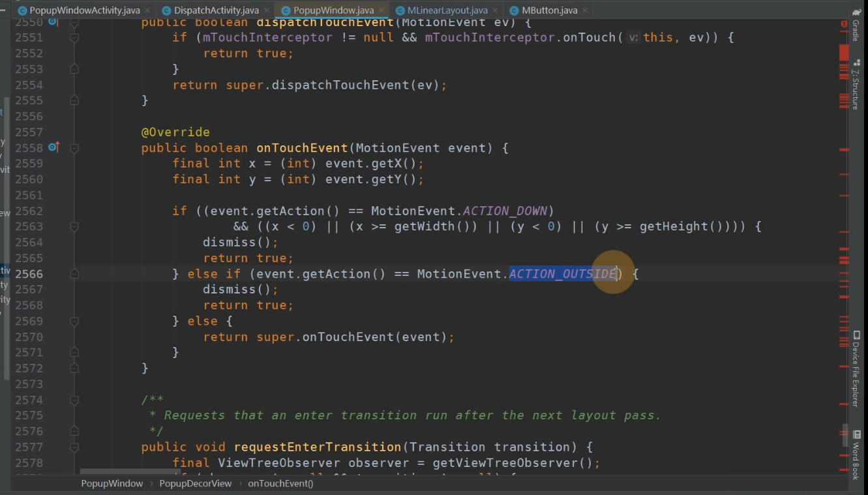Click the Gradle elephant icon
This screenshot has height=495, width=868.
coord(856,12)
